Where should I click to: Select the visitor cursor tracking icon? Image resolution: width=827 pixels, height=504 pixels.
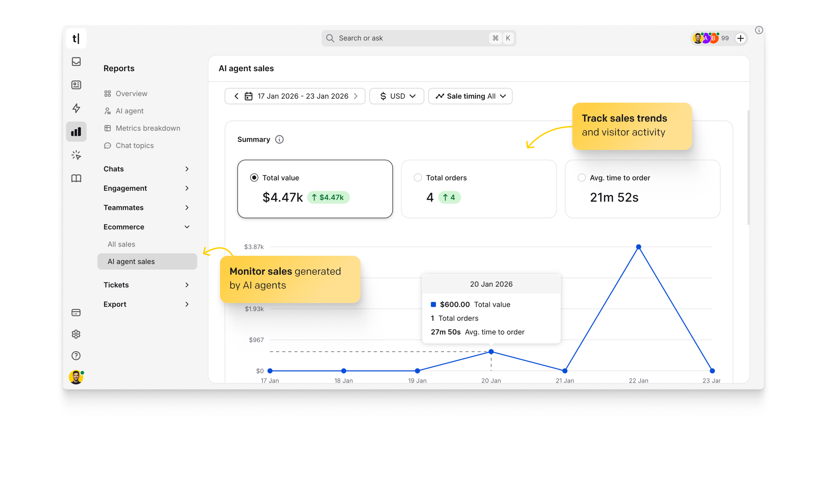pos(76,155)
